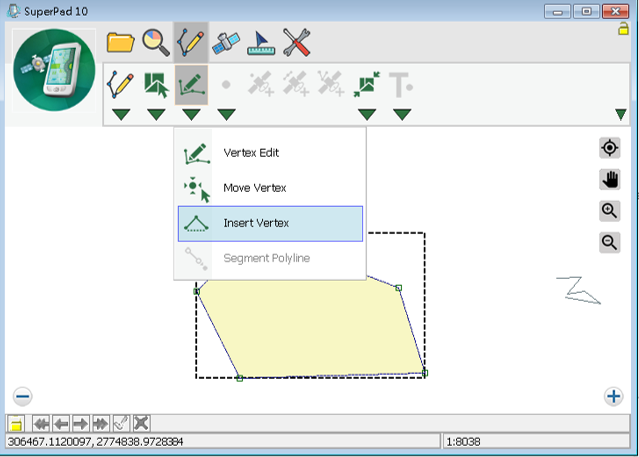Toggle the GPS locate crosshair button

[609, 148]
